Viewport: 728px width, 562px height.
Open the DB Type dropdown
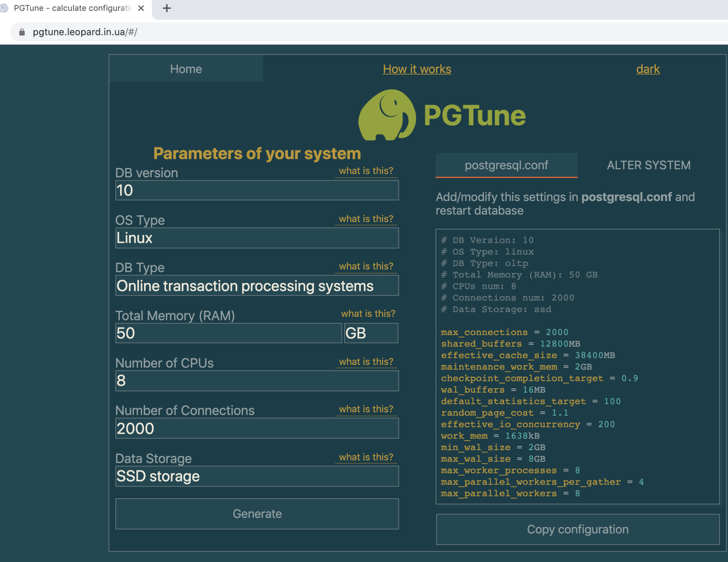pos(257,286)
